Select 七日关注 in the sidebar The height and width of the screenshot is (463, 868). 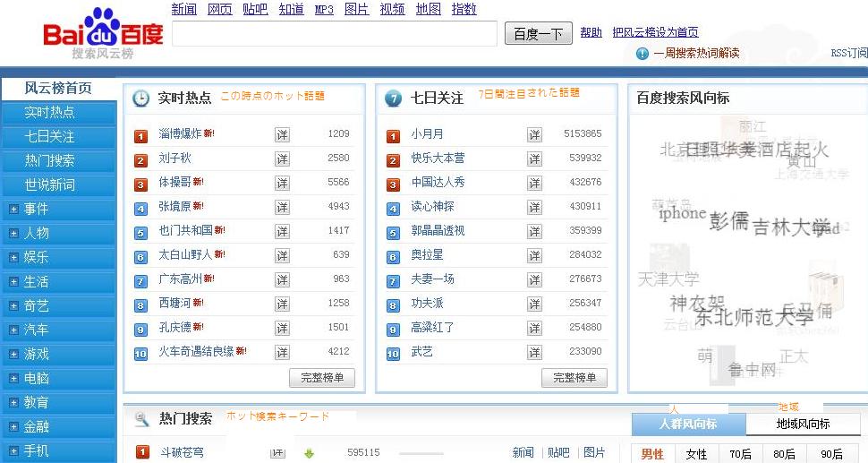(x=58, y=137)
